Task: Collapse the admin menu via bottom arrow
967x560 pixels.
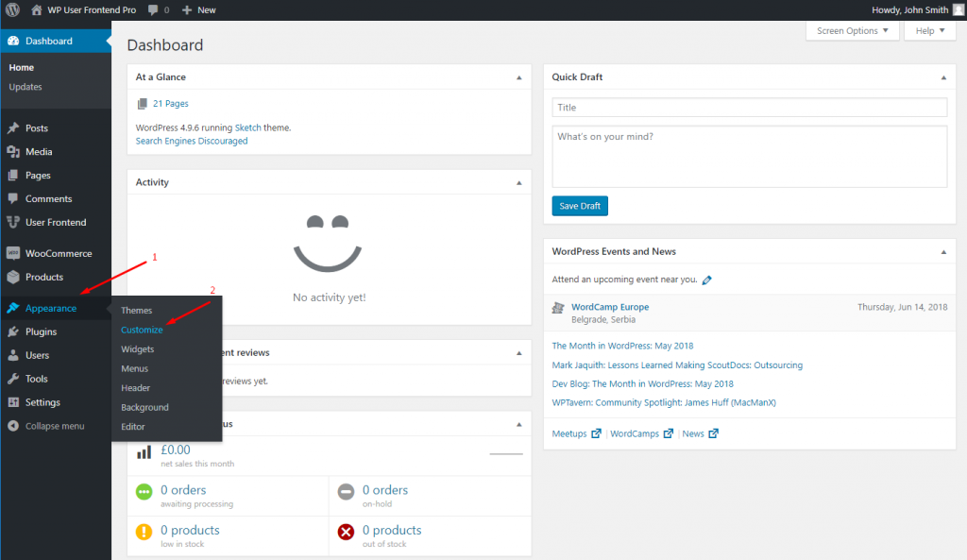Action: click(x=14, y=426)
